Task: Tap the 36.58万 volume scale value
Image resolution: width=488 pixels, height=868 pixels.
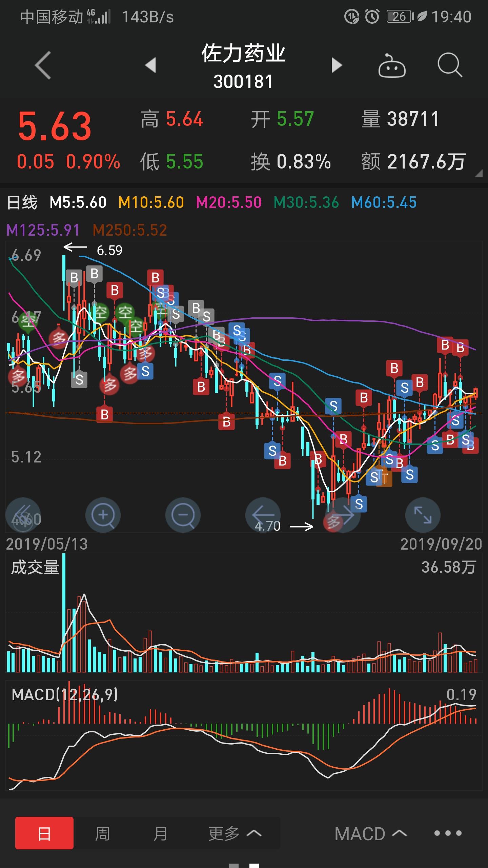Action: [x=449, y=567]
